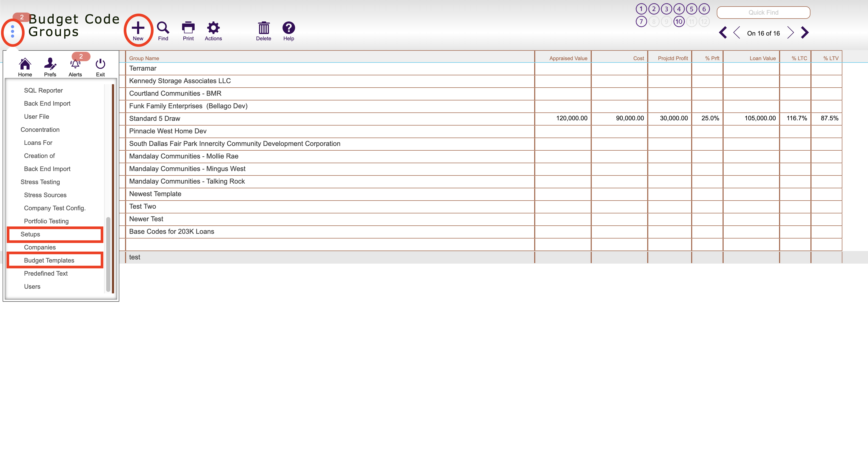Select Stress Testing menu section
Screen dimensions: 868x466
click(x=40, y=182)
